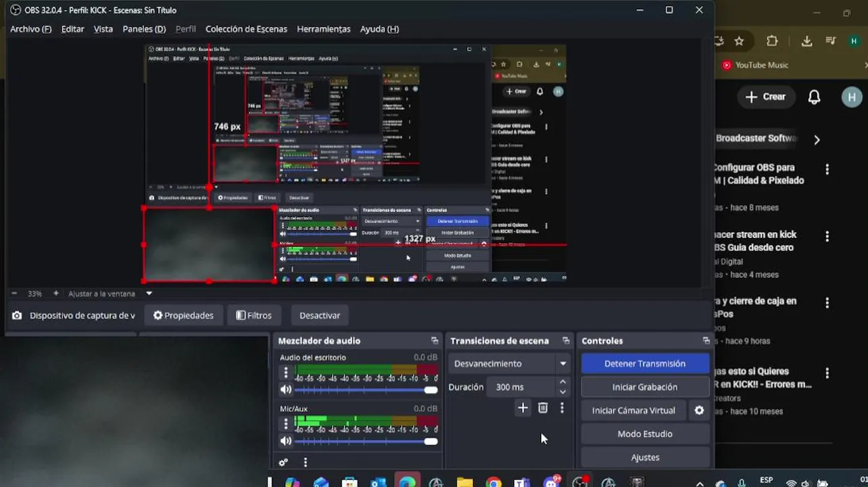
Task: Click Desactivar on source toolbar
Action: coord(320,315)
